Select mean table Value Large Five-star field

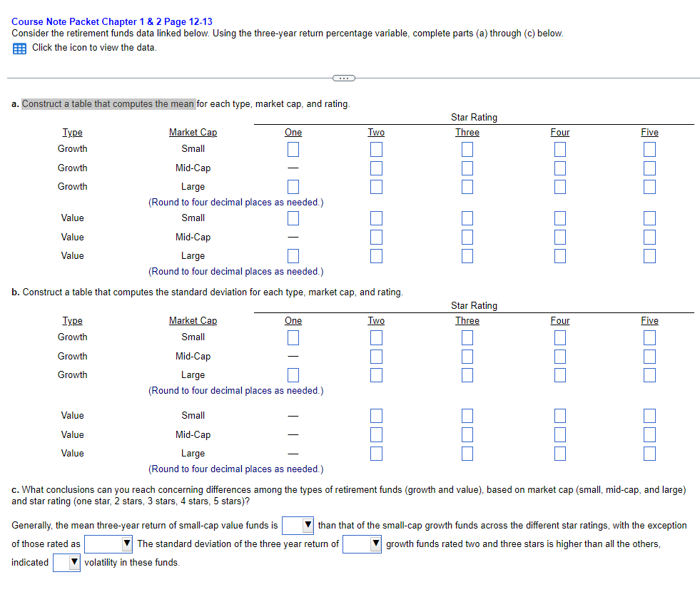(x=649, y=256)
